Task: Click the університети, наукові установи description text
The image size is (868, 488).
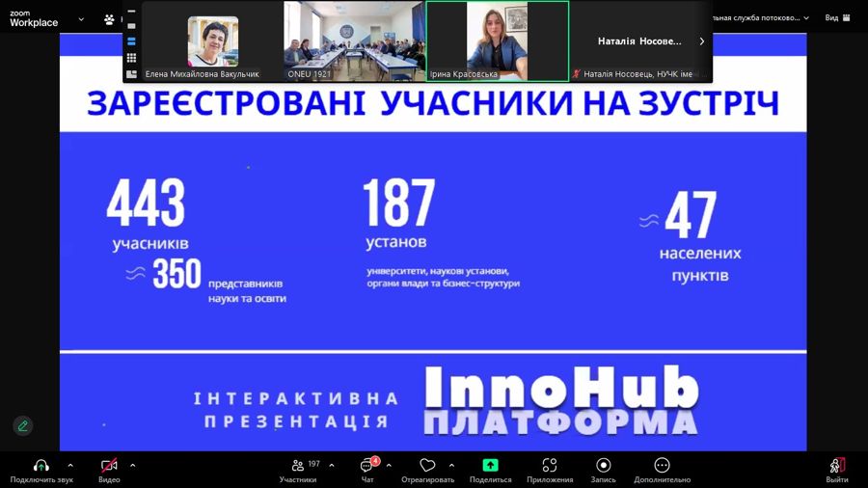Action: 444,277
